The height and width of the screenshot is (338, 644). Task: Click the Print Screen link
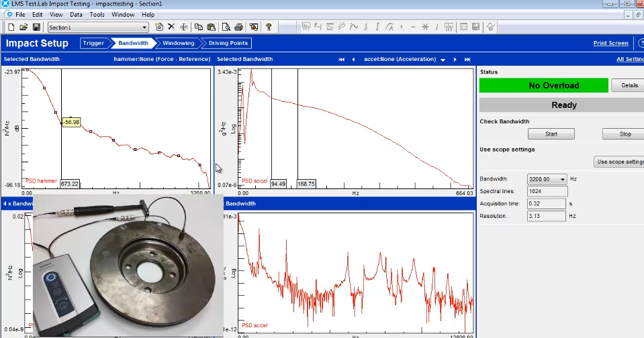(610, 43)
